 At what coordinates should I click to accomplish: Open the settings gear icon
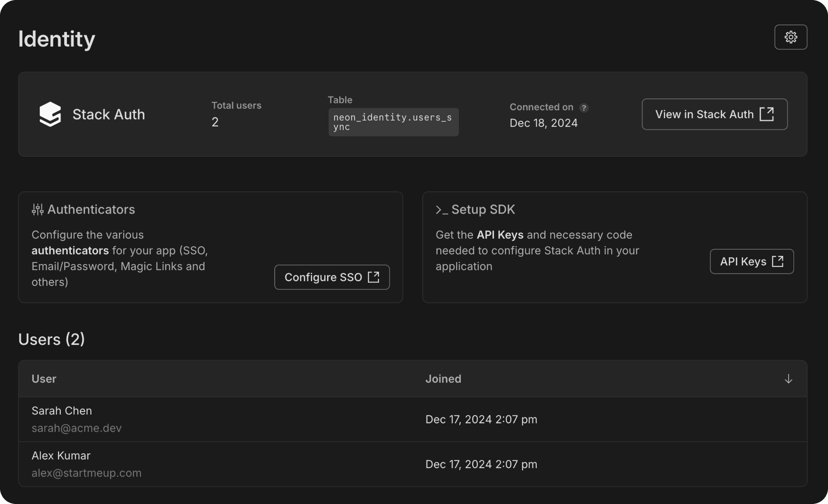[x=790, y=37]
